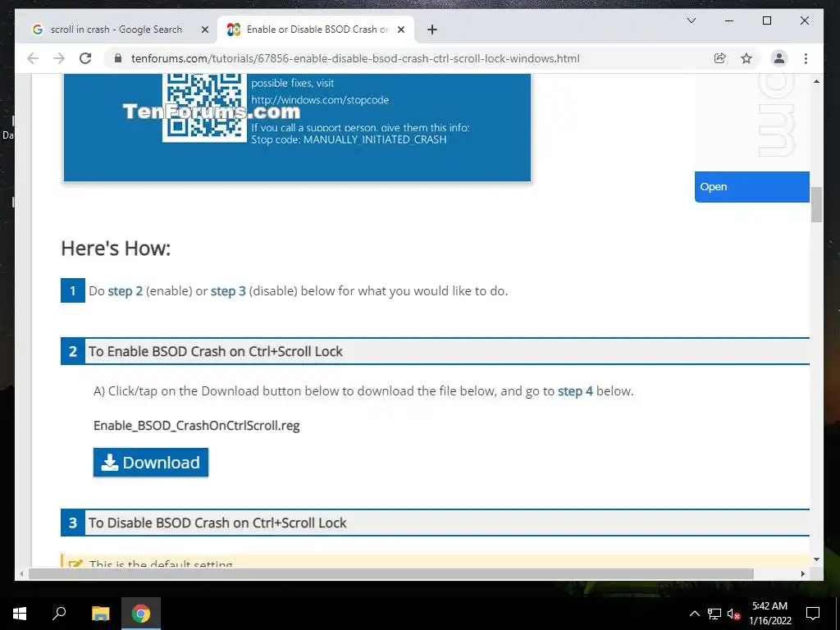Open the network status tray icon
The width and height of the screenshot is (840, 630).
(x=714, y=614)
